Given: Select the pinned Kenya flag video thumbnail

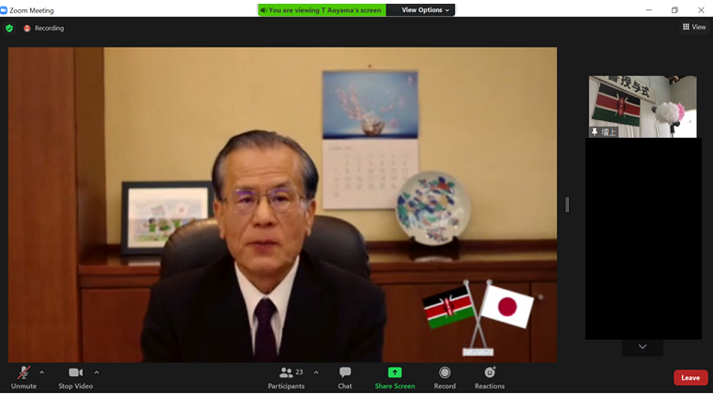Looking at the screenshot, I should (x=643, y=106).
